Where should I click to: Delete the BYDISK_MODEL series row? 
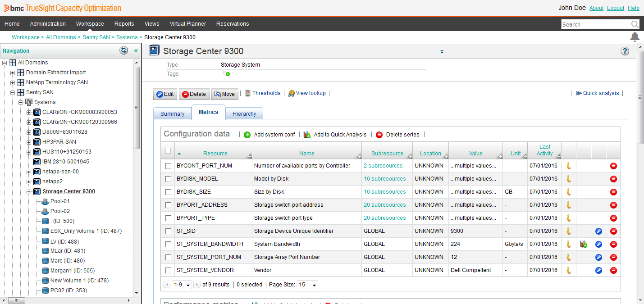click(x=613, y=179)
